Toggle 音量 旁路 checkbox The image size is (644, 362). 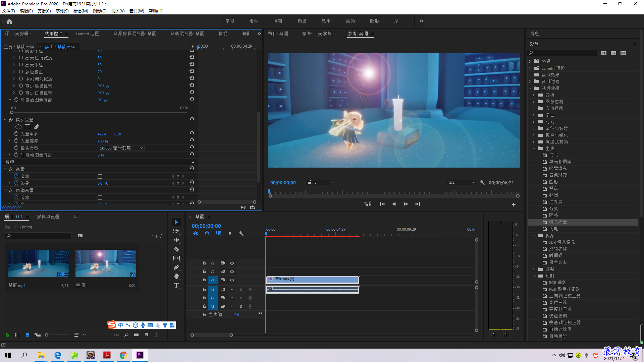point(100,177)
